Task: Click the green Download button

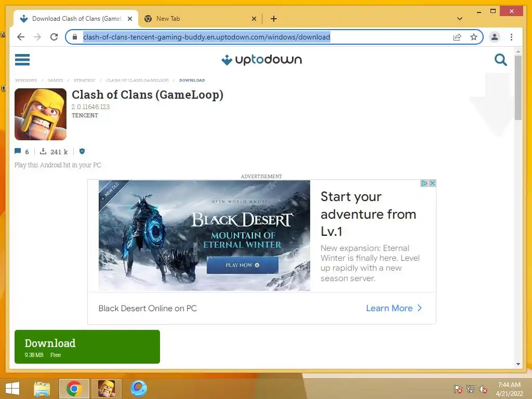Action: click(87, 347)
